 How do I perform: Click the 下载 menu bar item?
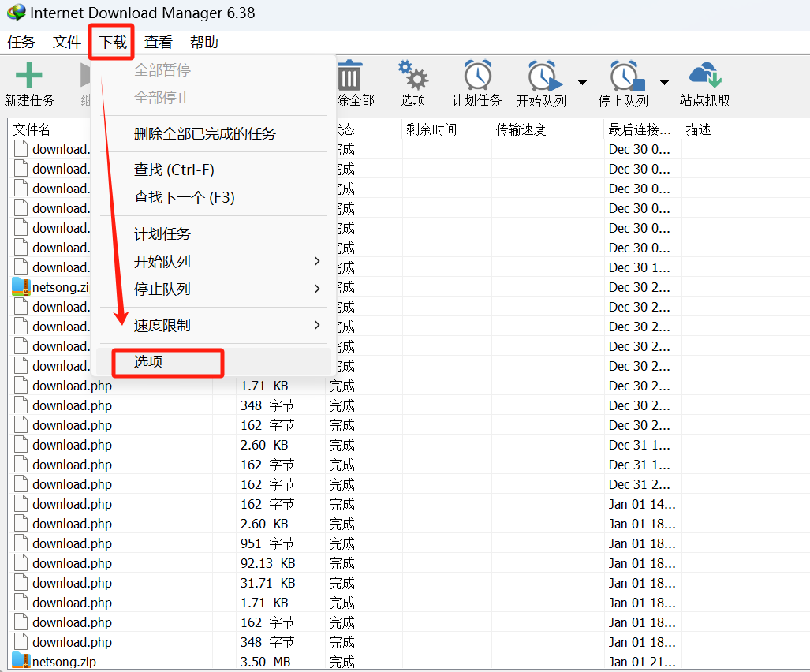click(x=113, y=43)
